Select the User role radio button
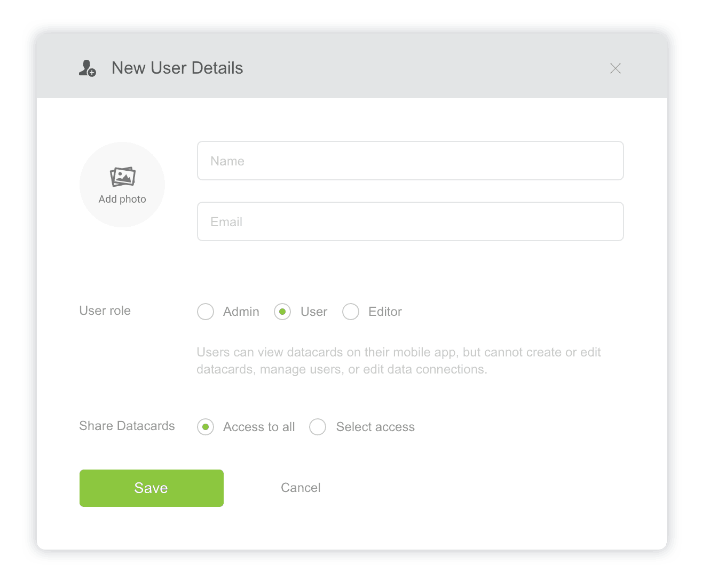The image size is (702, 588). click(282, 312)
